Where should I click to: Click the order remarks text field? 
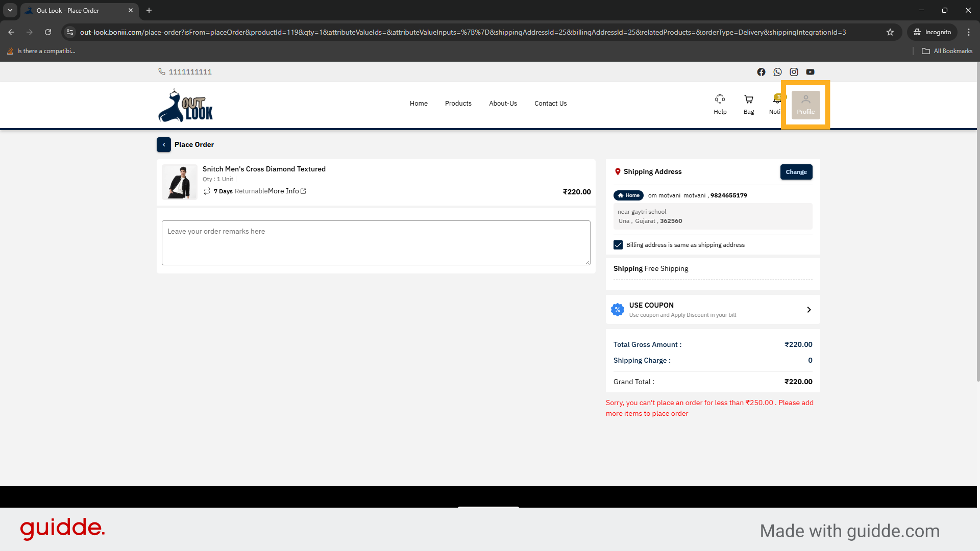coord(376,242)
